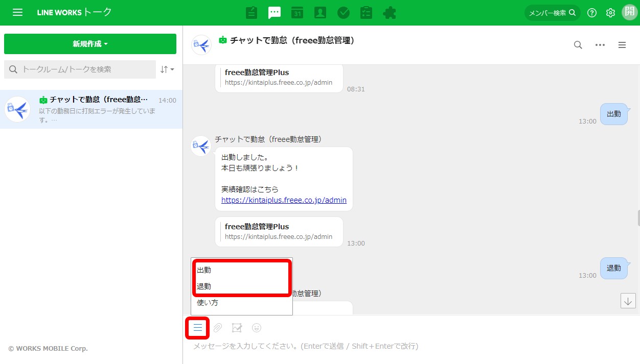
Task: Choose 使い方 from the bot menu
Action: tap(242, 303)
